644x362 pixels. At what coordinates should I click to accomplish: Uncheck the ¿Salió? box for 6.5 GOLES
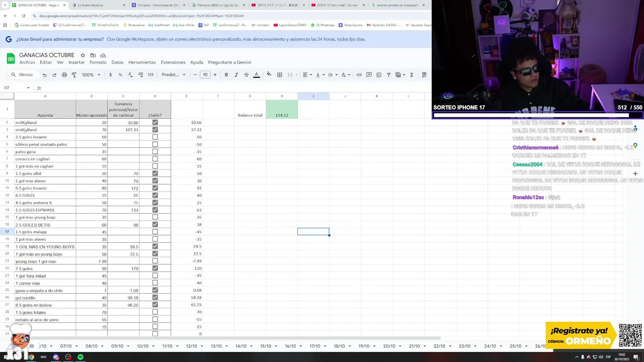click(x=155, y=195)
